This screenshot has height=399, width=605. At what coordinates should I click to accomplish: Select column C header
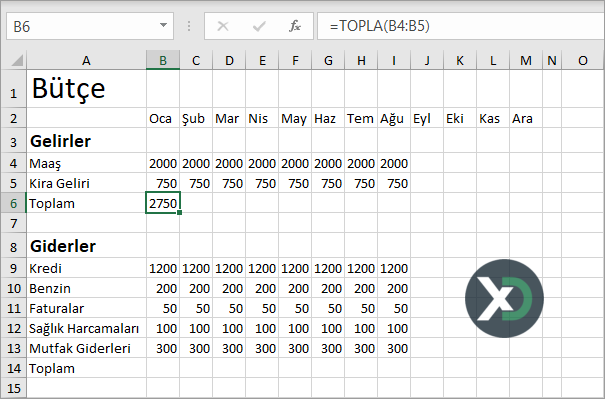click(x=196, y=60)
